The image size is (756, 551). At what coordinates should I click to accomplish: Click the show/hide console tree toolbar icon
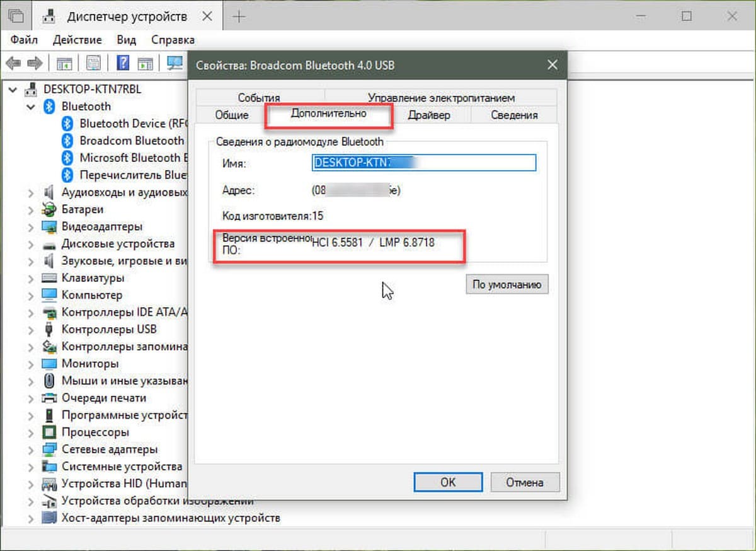[64, 63]
